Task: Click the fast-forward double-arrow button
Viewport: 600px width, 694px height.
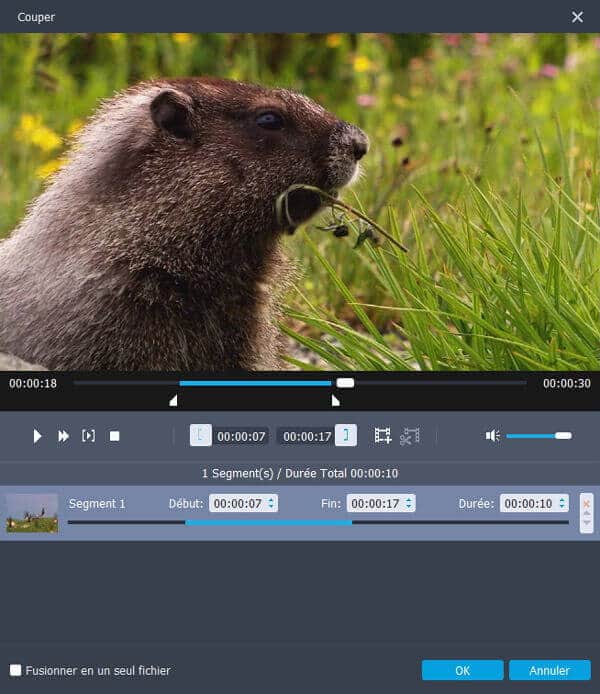Action: [63, 436]
